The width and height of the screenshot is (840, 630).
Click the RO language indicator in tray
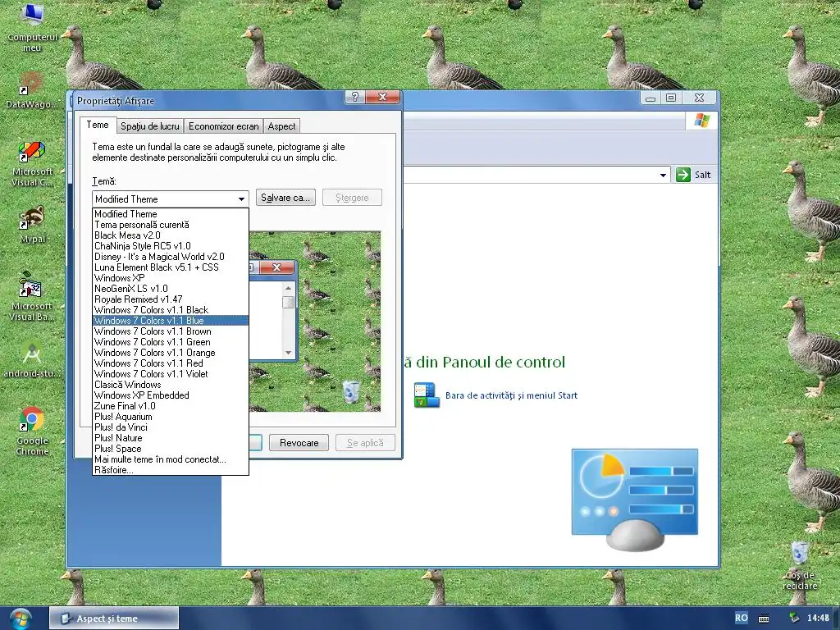point(741,618)
